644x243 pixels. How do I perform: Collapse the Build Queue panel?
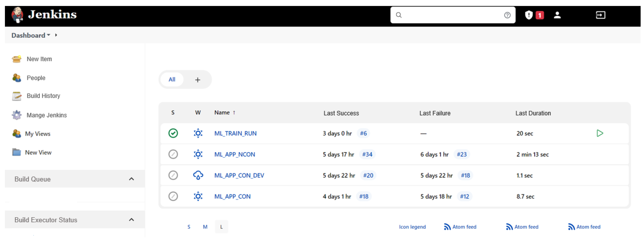click(x=131, y=179)
